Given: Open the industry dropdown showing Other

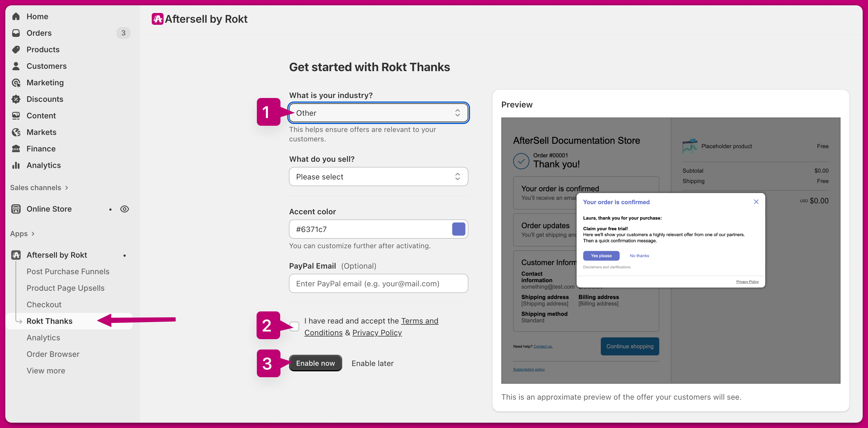Looking at the screenshot, I should (x=378, y=113).
